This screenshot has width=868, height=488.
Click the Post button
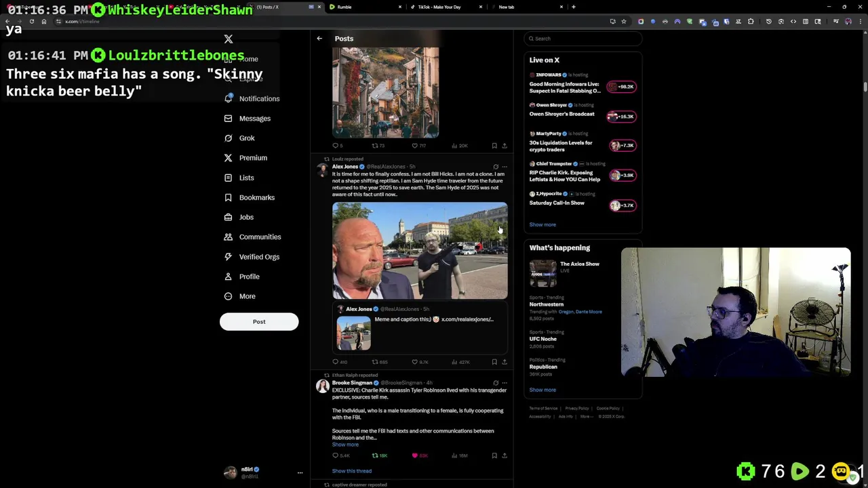coord(259,322)
